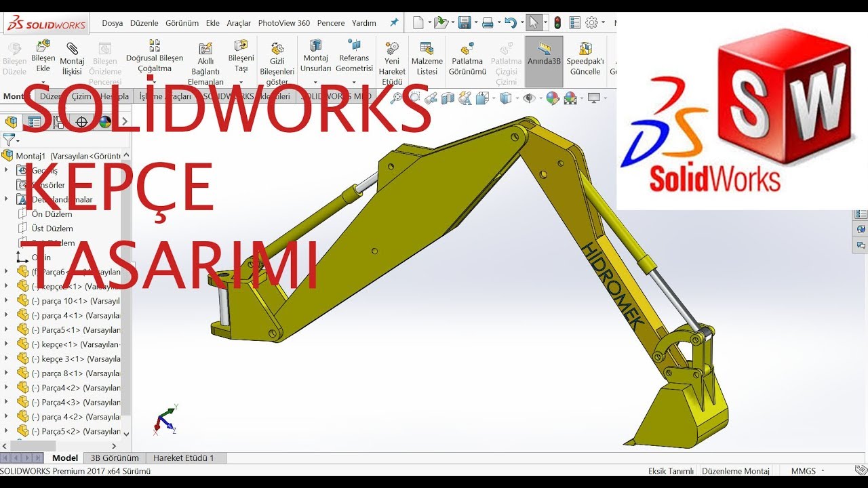Image resolution: width=868 pixels, height=488 pixels.
Task: Switch to the Hareket Etüdü 1 tab
Action: (x=183, y=458)
